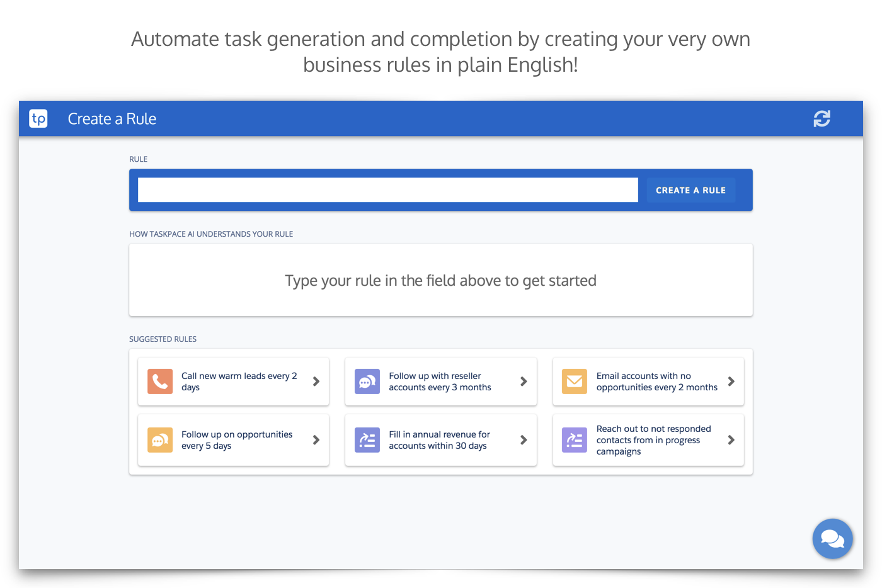This screenshot has height=588, width=882.
Task: Click the yellow envelope email icon
Action: (x=575, y=382)
